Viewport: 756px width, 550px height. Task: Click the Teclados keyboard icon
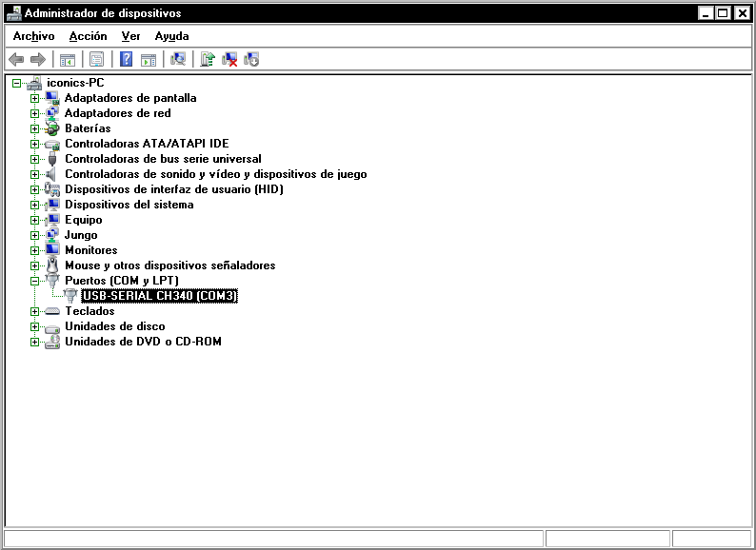(x=52, y=311)
